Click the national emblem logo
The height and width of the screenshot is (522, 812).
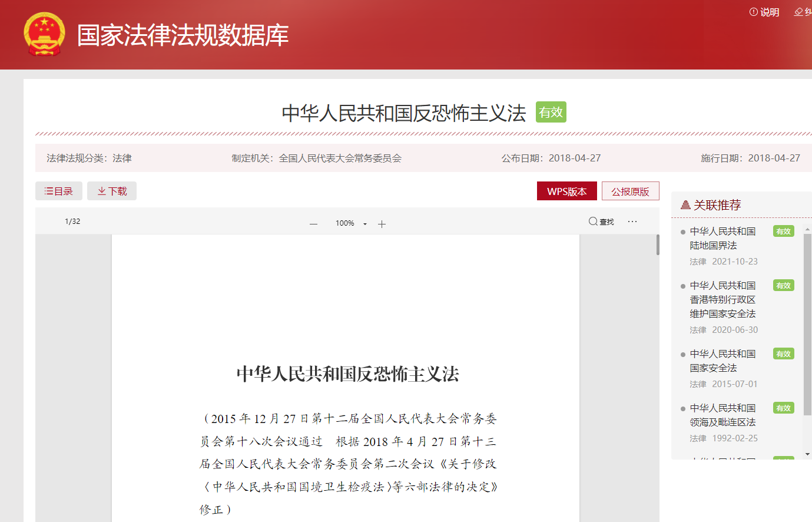(44, 34)
